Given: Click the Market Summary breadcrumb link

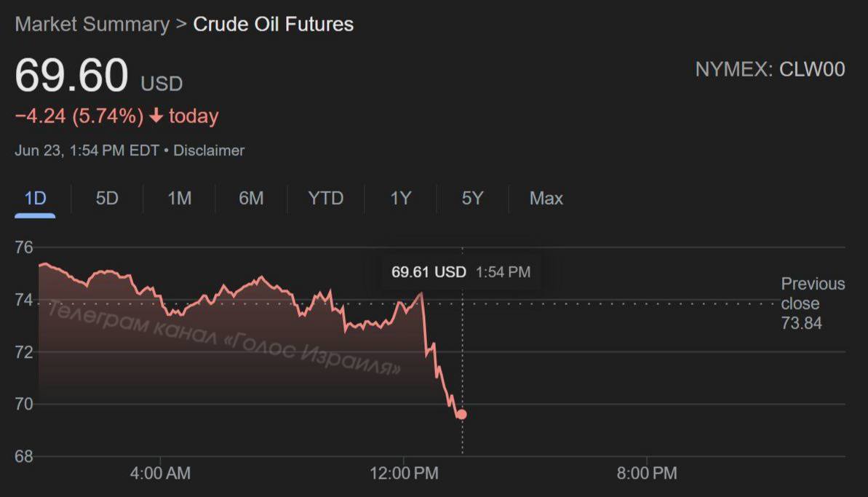Looking at the screenshot, I should [x=92, y=24].
